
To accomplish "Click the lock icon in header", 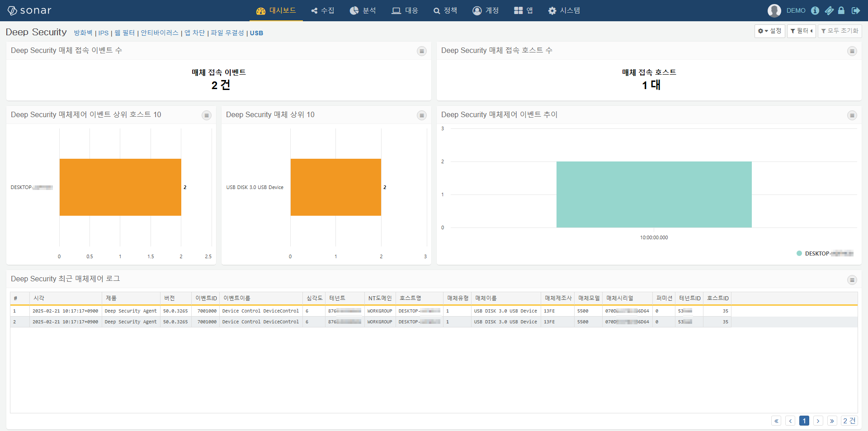I will (x=841, y=10).
